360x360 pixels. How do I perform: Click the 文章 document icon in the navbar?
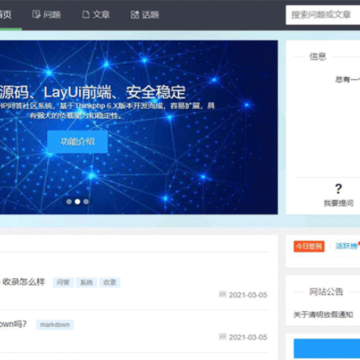[86, 15]
